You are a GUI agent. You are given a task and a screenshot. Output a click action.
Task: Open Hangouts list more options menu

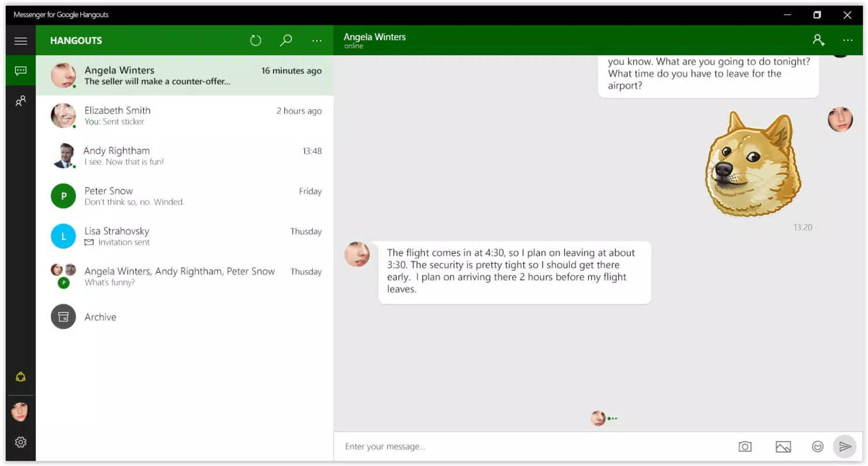tap(317, 41)
